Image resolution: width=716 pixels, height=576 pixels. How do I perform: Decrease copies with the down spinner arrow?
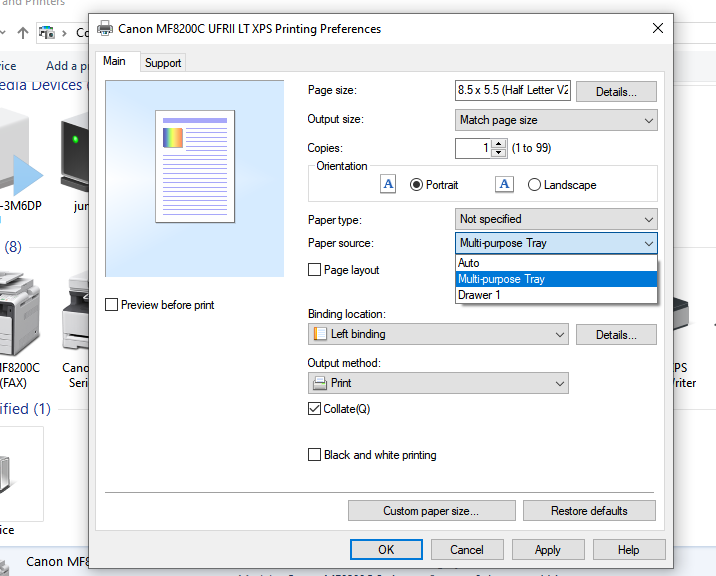click(x=499, y=153)
